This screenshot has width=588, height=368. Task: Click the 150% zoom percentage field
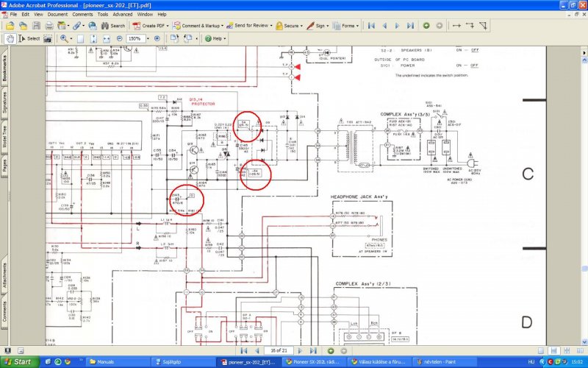(x=135, y=38)
